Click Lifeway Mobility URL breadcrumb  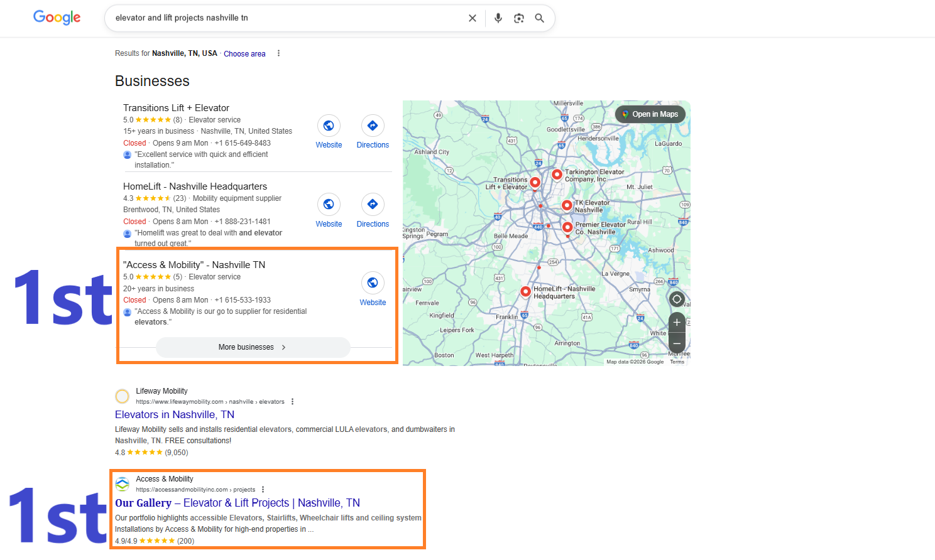(210, 402)
